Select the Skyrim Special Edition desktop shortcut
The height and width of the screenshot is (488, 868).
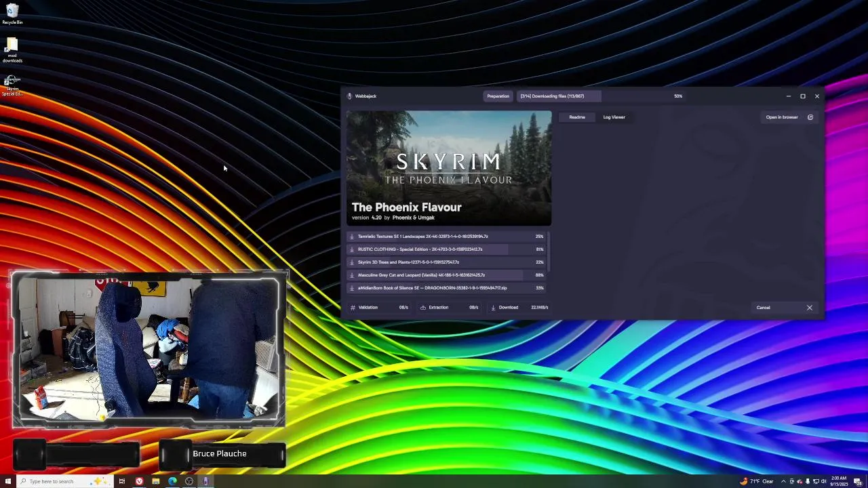tap(12, 85)
